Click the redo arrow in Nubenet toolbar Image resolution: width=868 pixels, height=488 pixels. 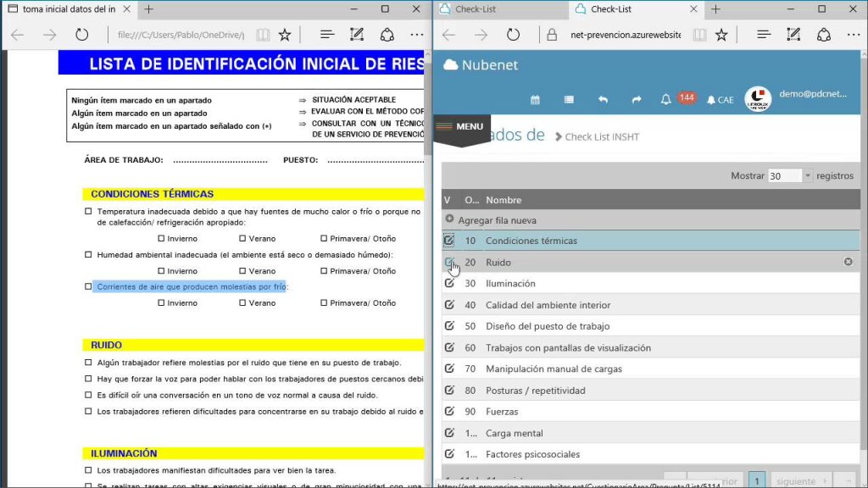[637, 100]
